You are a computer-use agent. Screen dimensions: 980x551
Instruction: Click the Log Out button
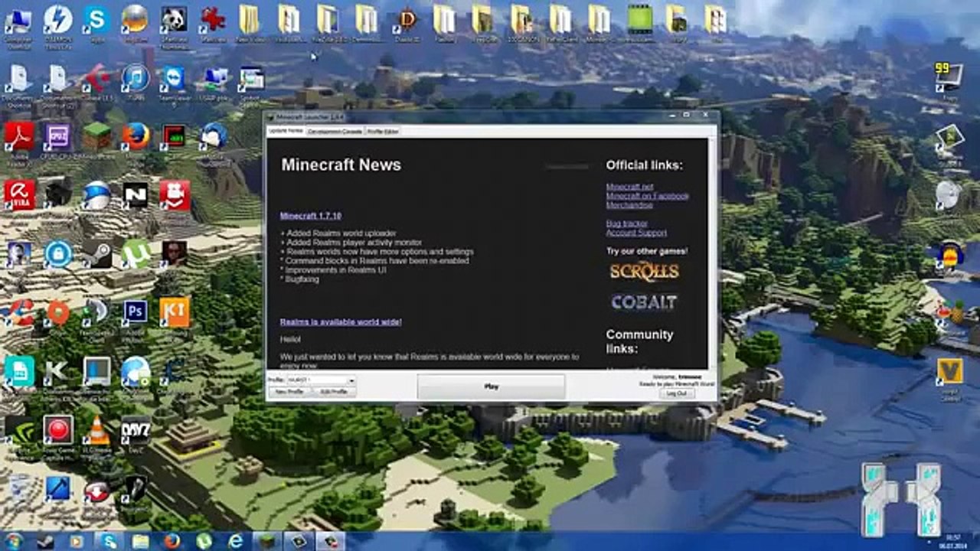pyautogui.click(x=677, y=393)
